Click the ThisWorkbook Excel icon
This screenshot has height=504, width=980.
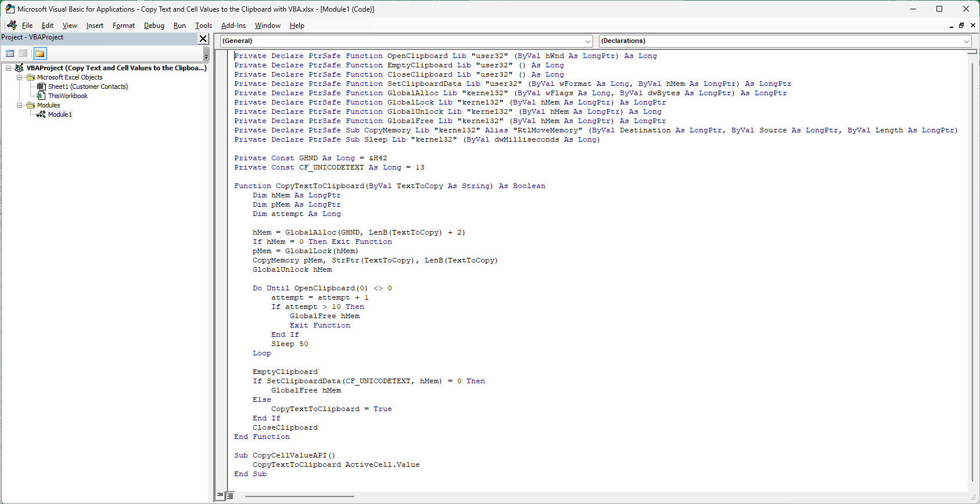click(x=41, y=96)
